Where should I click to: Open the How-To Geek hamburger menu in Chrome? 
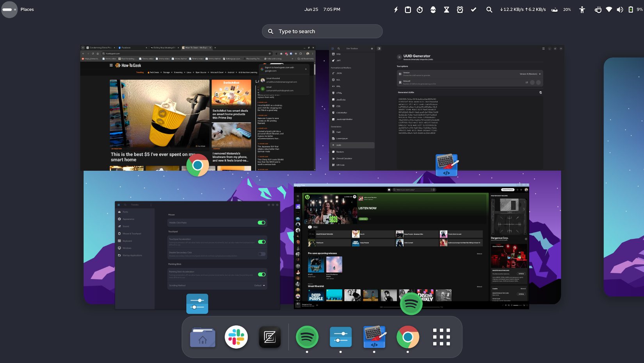(111, 65)
